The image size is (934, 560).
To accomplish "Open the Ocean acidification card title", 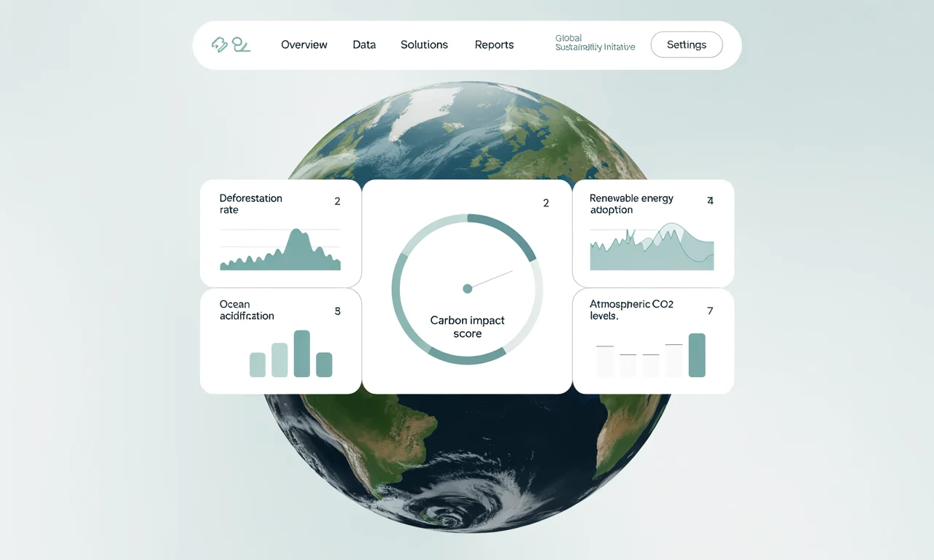I will 247,310.
